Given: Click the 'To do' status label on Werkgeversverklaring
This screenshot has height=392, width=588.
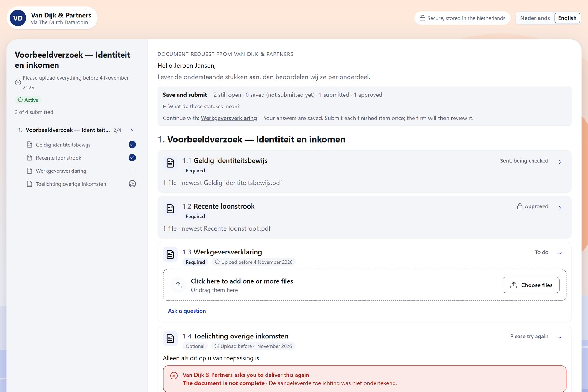Looking at the screenshot, I should coord(541,252).
